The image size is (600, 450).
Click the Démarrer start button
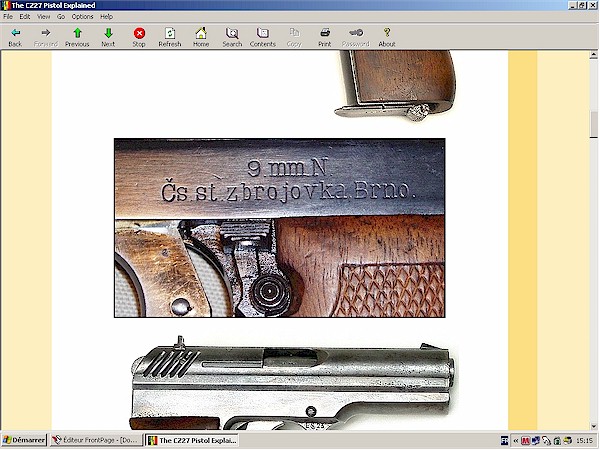coord(24,440)
